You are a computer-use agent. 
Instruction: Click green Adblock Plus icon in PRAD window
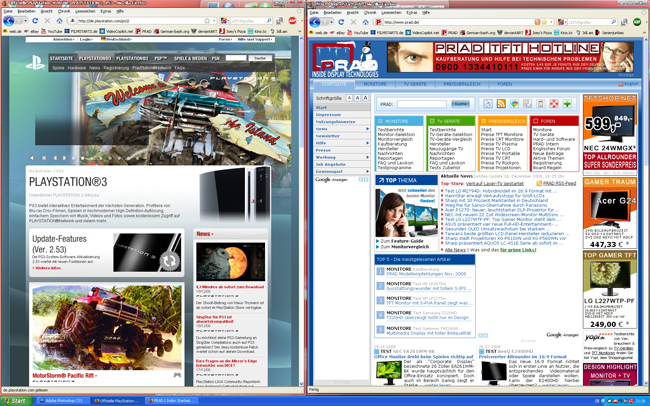(637, 22)
